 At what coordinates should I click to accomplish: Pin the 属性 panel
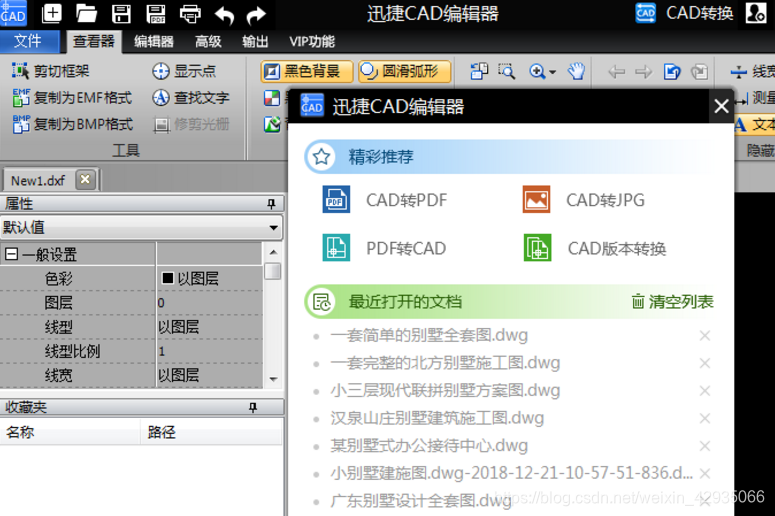coord(271,204)
